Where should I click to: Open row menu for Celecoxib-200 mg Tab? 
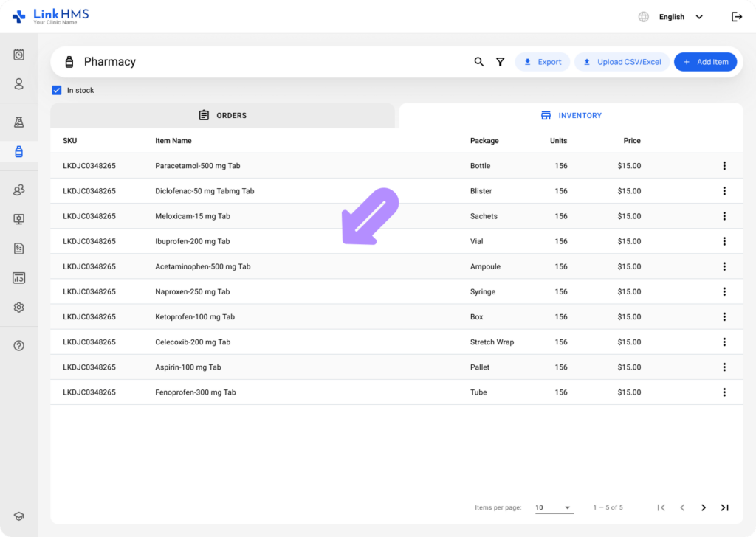point(724,342)
